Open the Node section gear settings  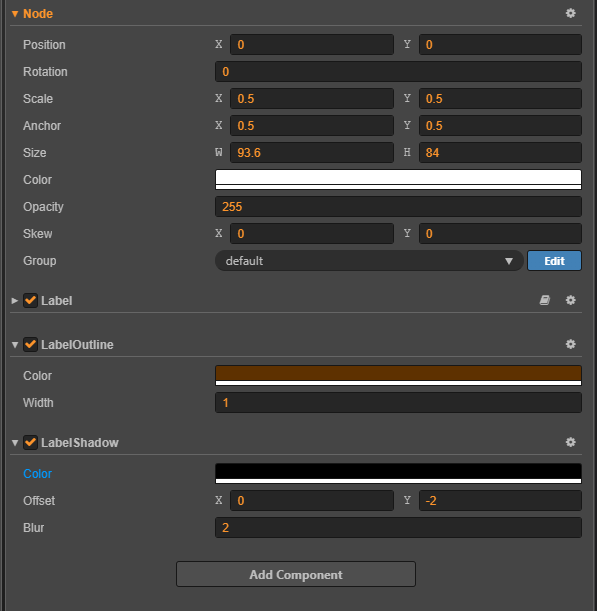coord(571,13)
